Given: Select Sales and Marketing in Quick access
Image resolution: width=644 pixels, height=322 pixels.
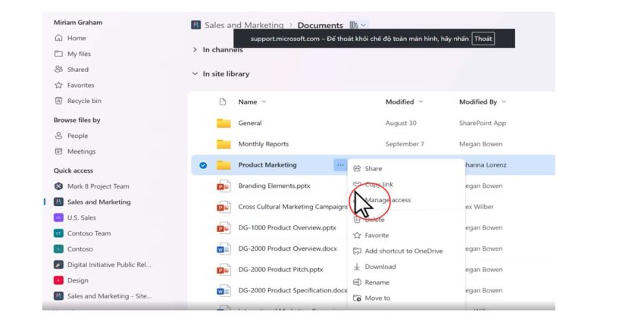Looking at the screenshot, I should (x=92, y=202).
